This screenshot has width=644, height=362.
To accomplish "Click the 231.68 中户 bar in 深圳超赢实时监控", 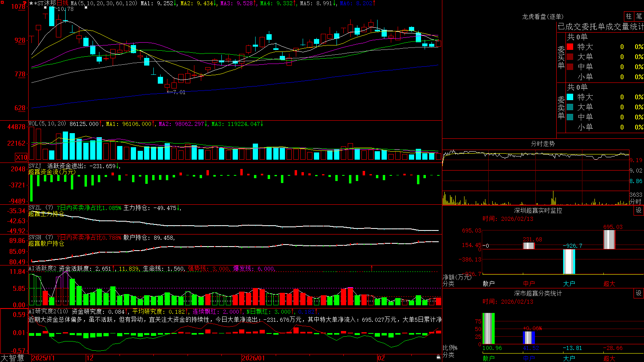I will tap(529, 246).
